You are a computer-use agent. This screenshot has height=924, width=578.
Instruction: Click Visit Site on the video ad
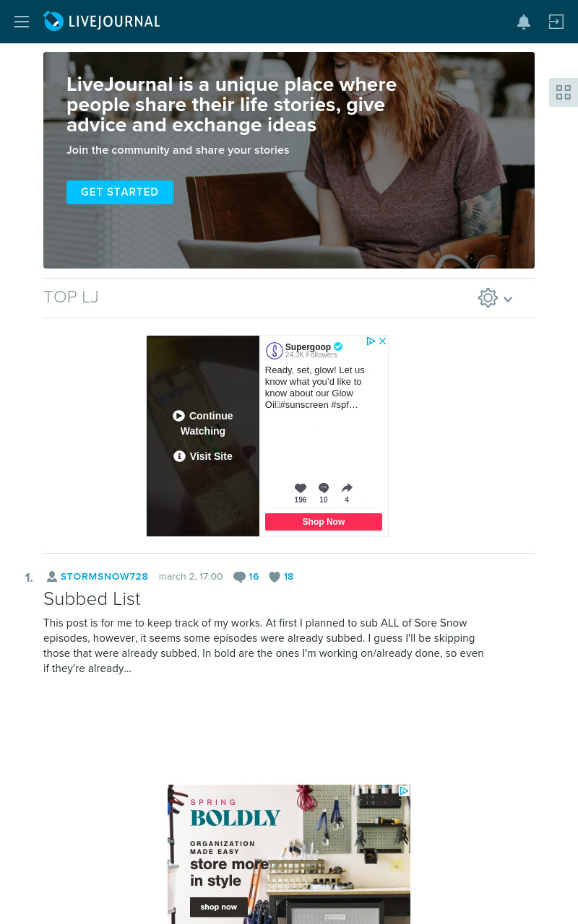(x=203, y=456)
